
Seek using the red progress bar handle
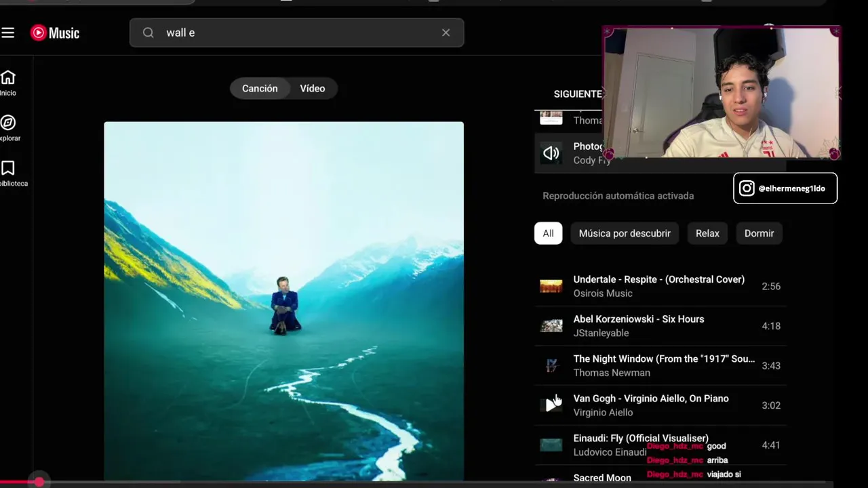tap(39, 482)
